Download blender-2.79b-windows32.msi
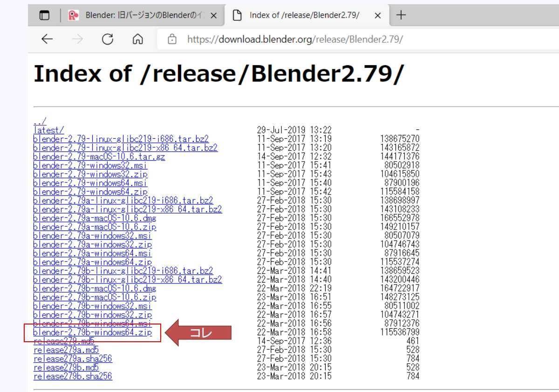Image resolution: width=559 pixels, height=392 pixels. [x=93, y=306]
